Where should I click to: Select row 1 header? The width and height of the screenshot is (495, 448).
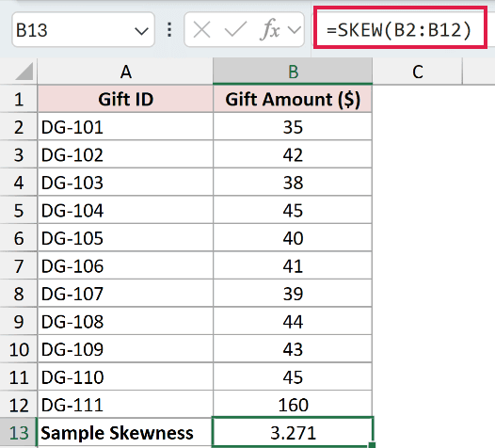click(x=19, y=99)
